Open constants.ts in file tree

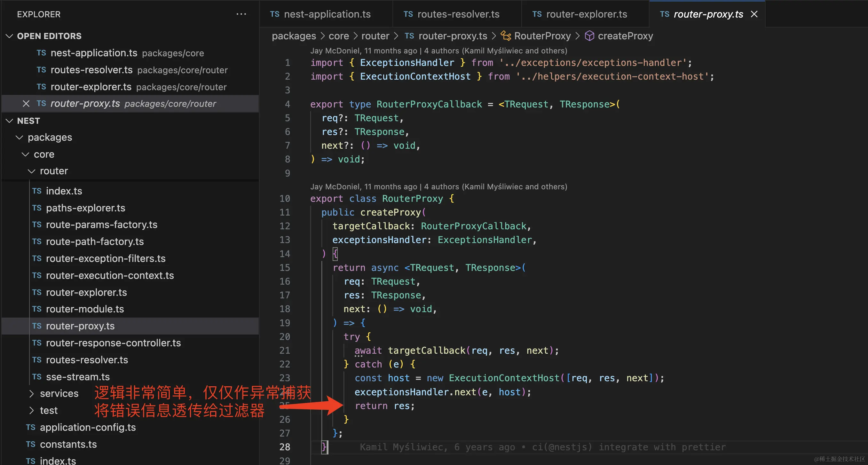tap(130, 444)
